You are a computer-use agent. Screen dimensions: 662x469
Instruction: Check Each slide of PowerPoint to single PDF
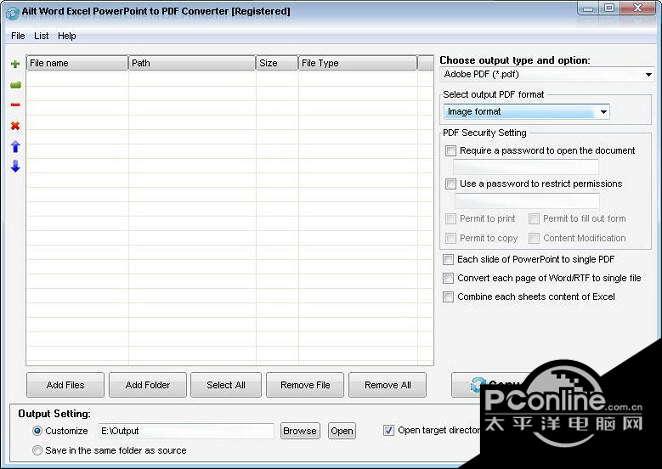[x=448, y=260]
